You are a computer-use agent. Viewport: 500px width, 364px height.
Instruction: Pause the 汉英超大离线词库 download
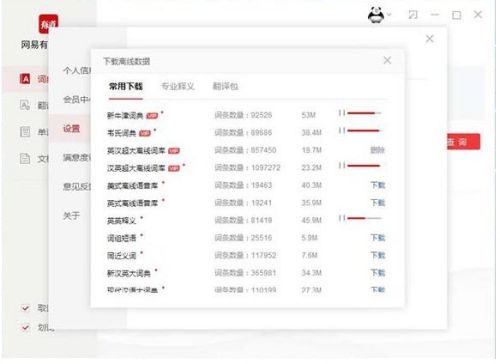342,166
